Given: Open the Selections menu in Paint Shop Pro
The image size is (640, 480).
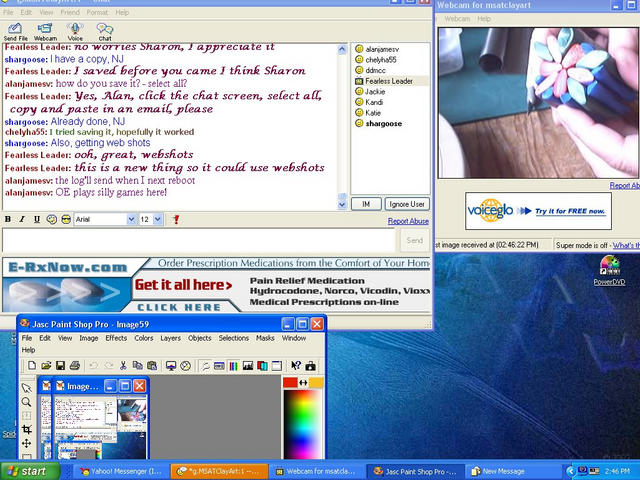Looking at the screenshot, I should click(233, 338).
